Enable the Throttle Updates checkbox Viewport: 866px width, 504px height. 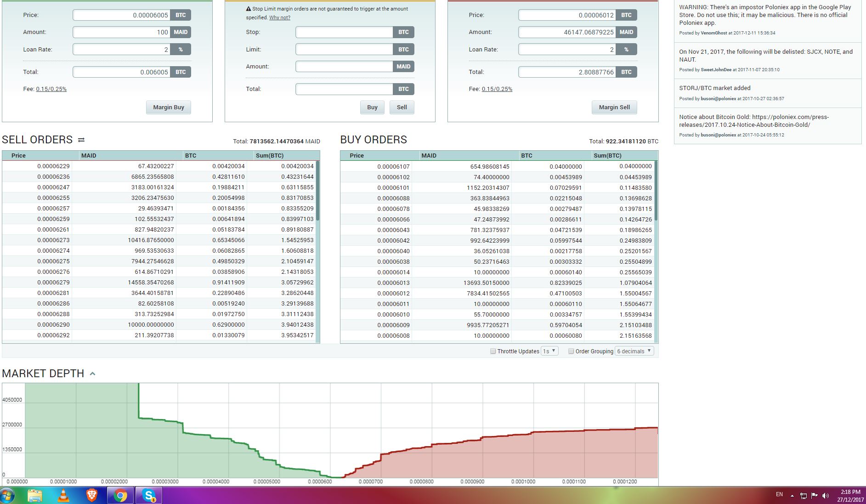tap(493, 351)
